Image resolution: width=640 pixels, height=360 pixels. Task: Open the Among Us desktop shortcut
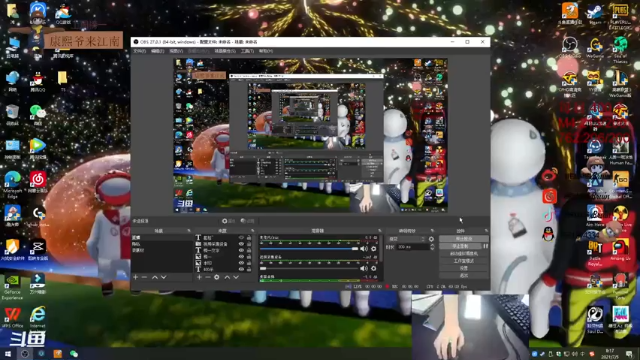pyautogui.click(x=620, y=250)
